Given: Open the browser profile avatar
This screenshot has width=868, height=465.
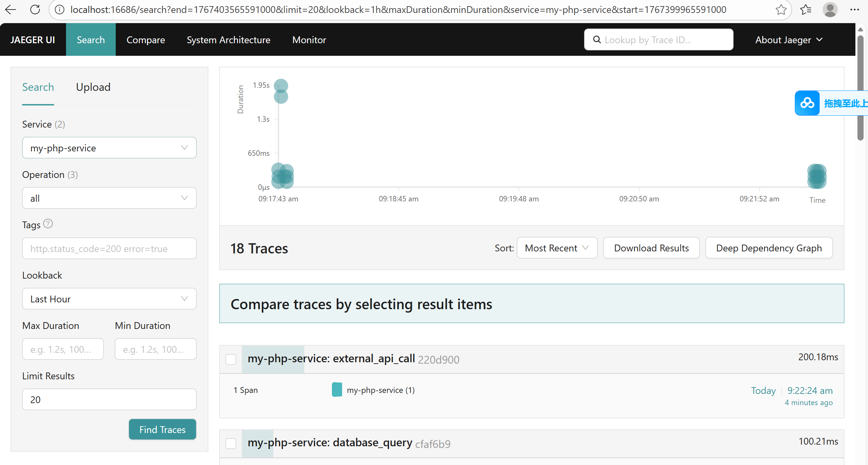Looking at the screenshot, I should pyautogui.click(x=830, y=10).
